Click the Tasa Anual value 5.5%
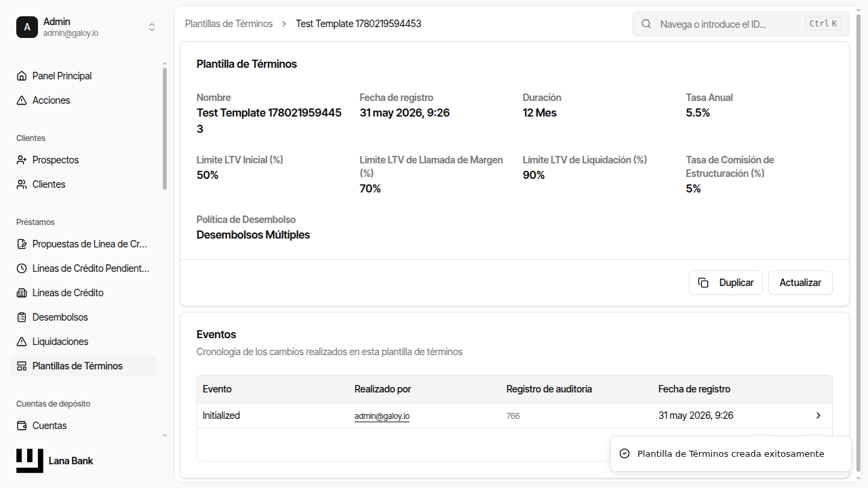This screenshot has height=488, width=868. [x=698, y=113]
